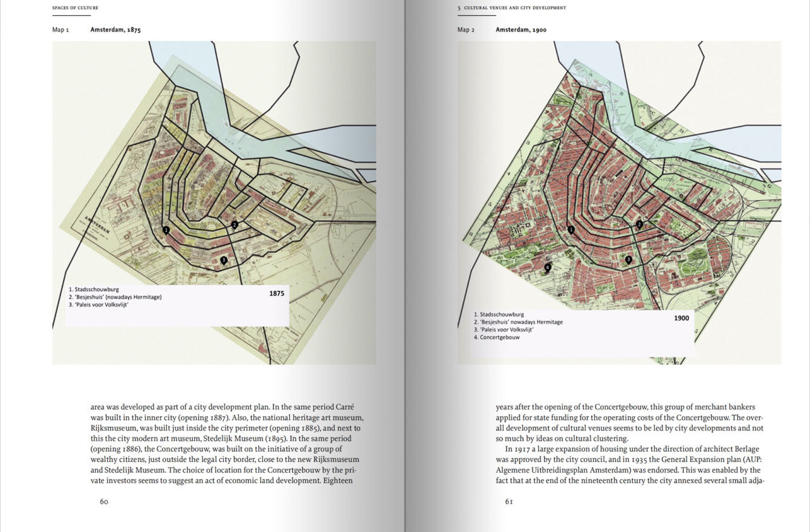810x532 pixels.
Task: Click the 1875 Amsterdam map image
Action: pos(214,203)
